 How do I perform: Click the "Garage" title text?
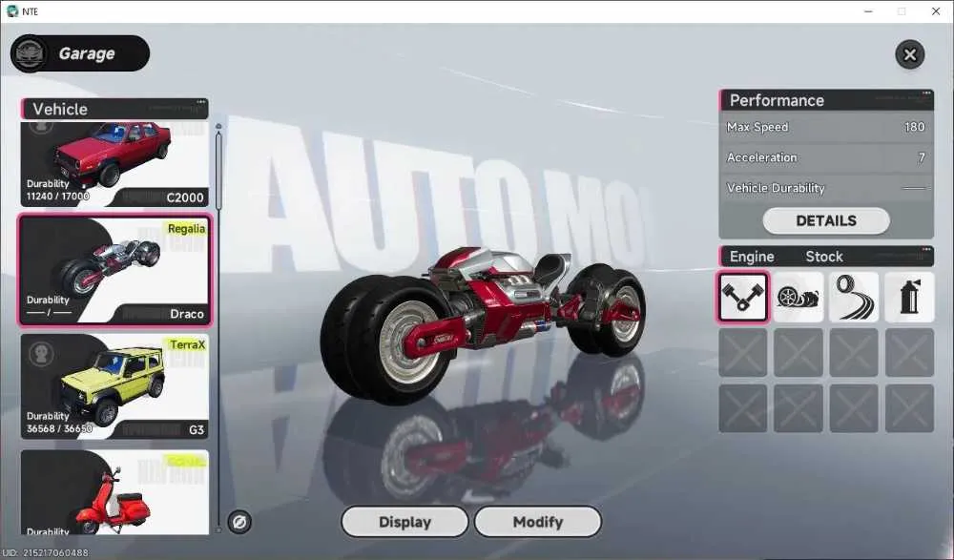pos(87,53)
